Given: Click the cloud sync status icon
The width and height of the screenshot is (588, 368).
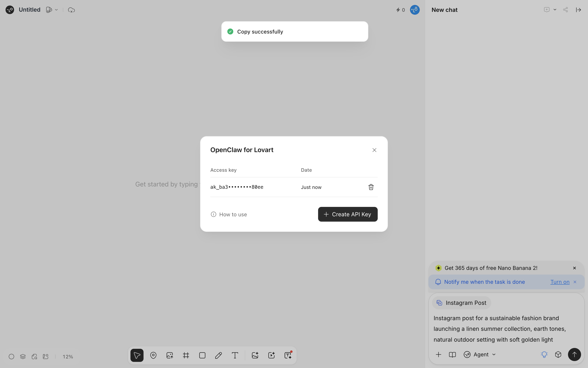Looking at the screenshot, I should (x=71, y=10).
